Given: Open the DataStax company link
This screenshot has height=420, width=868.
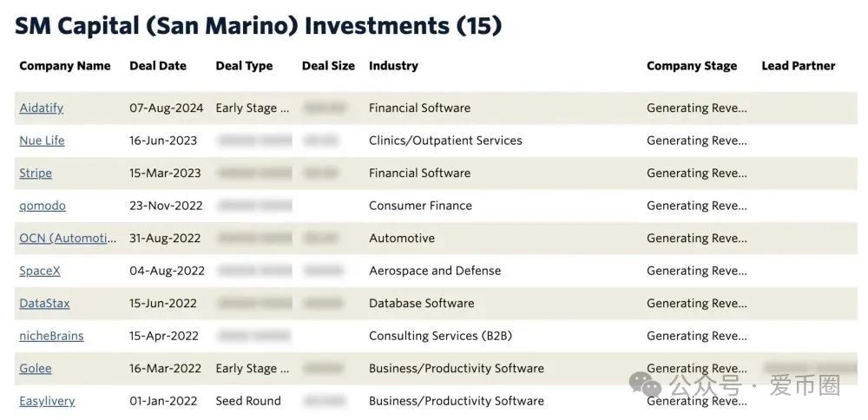Looking at the screenshot, I should click(44, 303).
